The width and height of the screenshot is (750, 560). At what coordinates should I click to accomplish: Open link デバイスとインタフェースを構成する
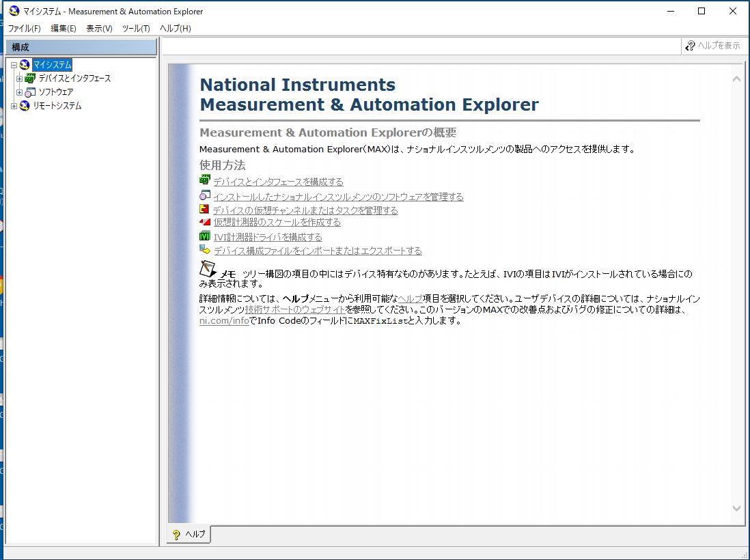coord(279,182)
